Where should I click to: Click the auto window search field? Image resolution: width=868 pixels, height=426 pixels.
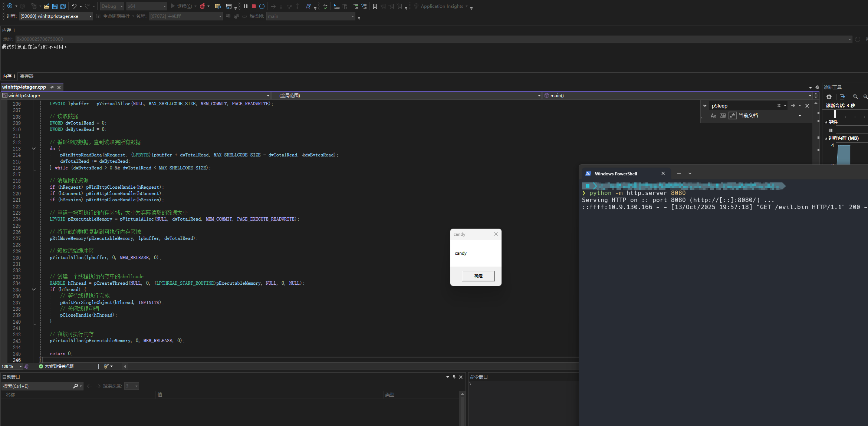37,386
